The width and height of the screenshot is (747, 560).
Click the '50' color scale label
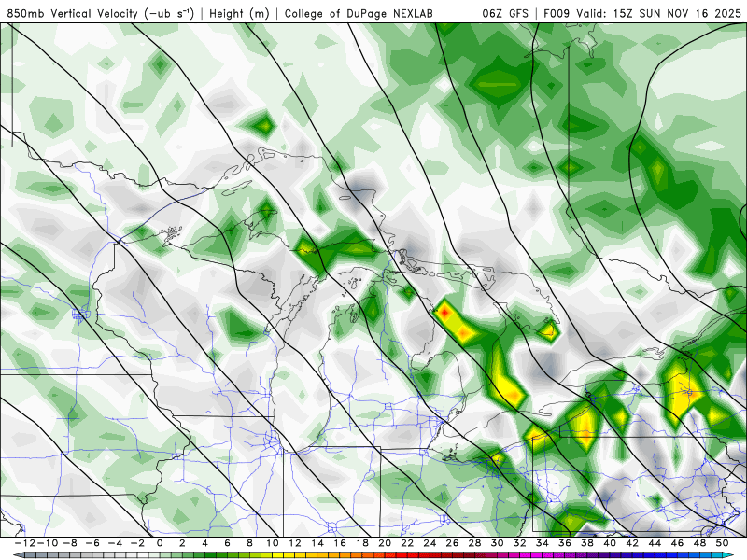[x=722, y=543]
